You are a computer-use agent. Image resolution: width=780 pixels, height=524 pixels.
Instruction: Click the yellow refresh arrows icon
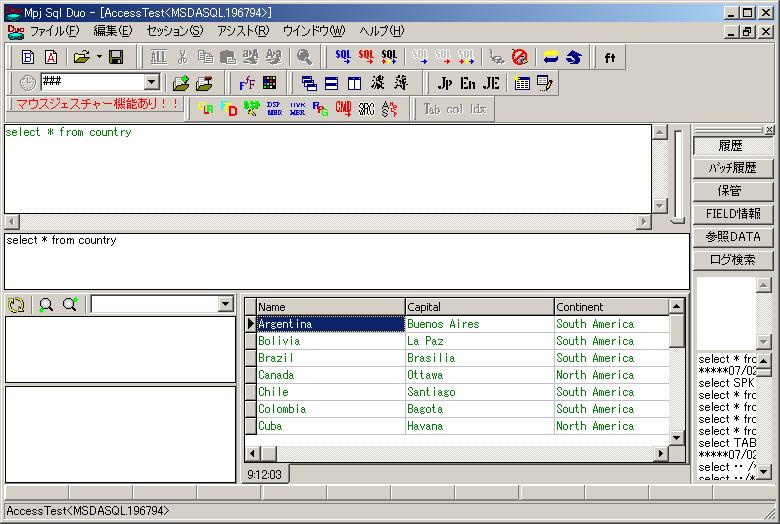[16, 305]
